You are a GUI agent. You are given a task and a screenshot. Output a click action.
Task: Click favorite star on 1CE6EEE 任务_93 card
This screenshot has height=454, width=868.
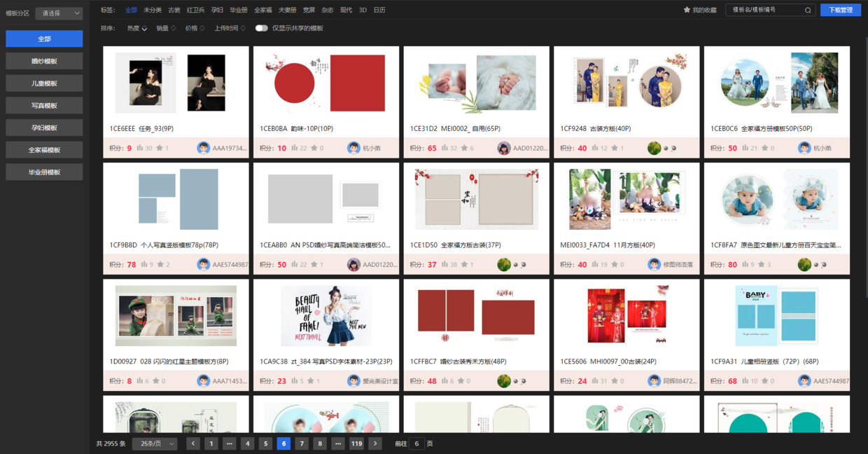pyautogui.click(x=160, y=149)
